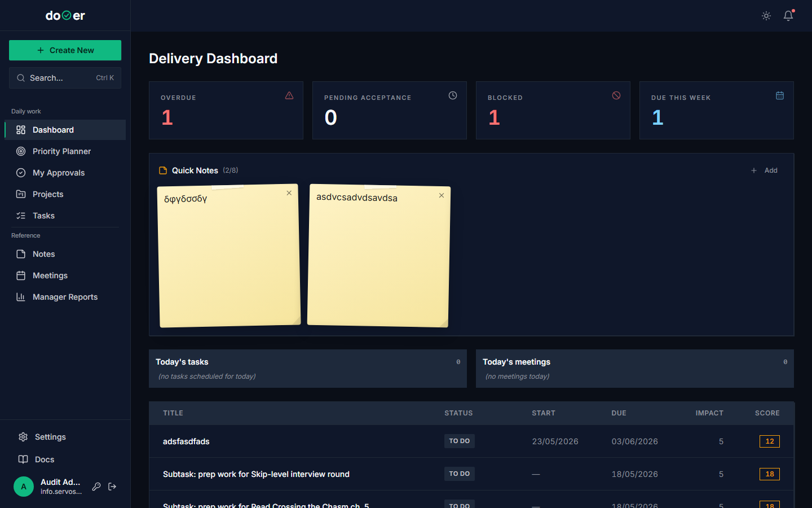
Task: Click the Today's meetings heading
Action: tap(517, 362)
